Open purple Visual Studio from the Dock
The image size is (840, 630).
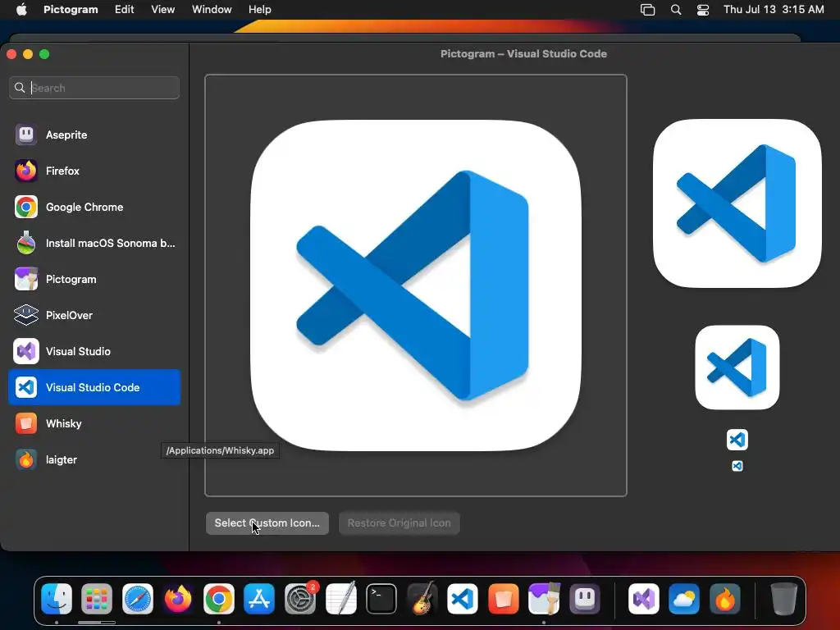click(643, 598)
